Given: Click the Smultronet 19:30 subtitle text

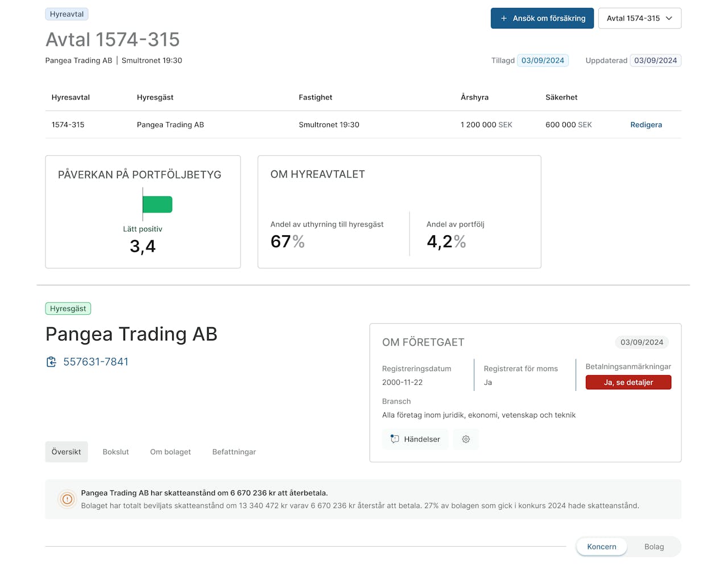Looking at the screenshot, I should (152, 60).
